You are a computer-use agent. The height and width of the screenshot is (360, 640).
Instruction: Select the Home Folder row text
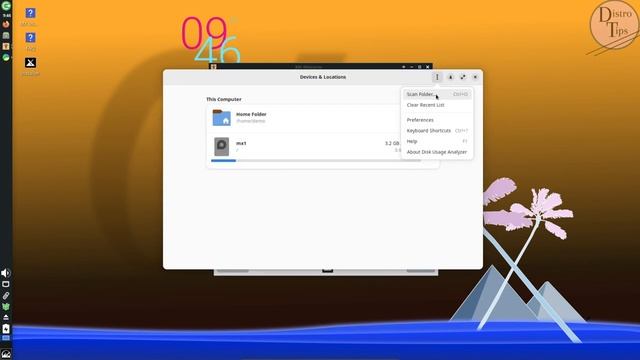(251, 114)
